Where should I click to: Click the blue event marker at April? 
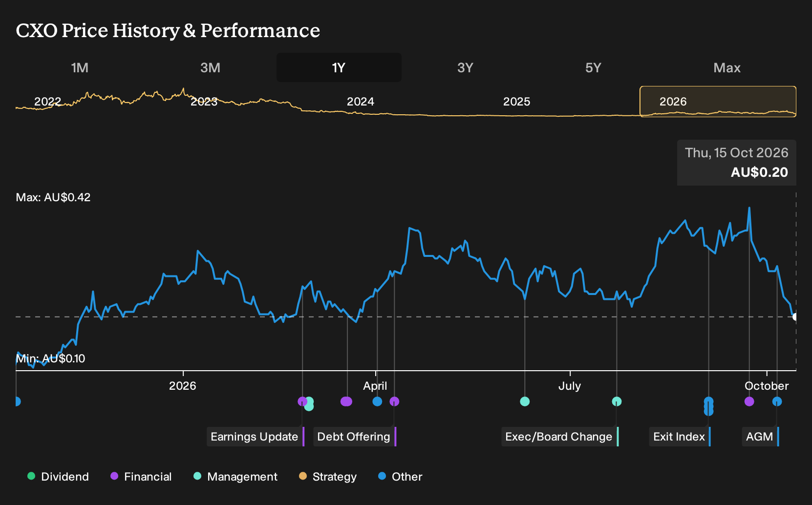click(377, 401)
